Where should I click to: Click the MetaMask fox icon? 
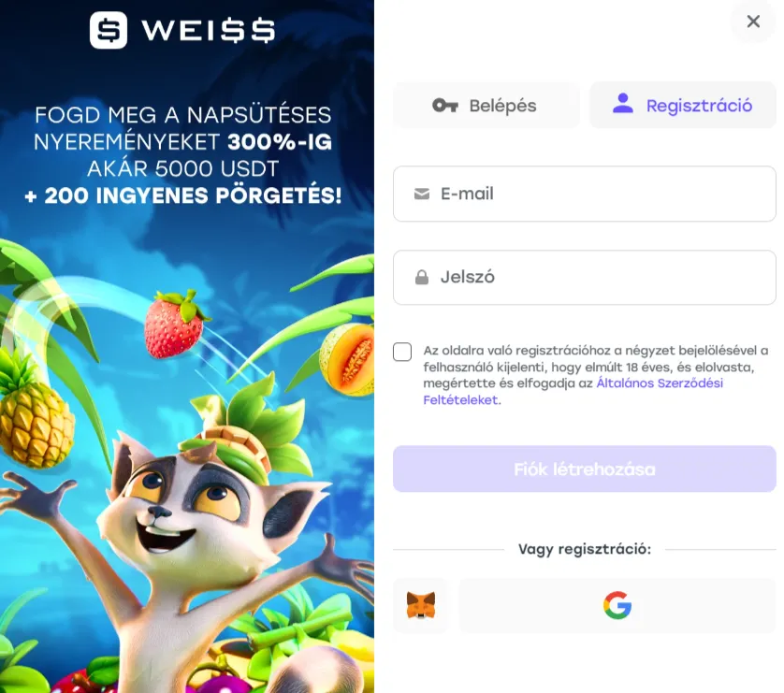(x=420, y=606)
